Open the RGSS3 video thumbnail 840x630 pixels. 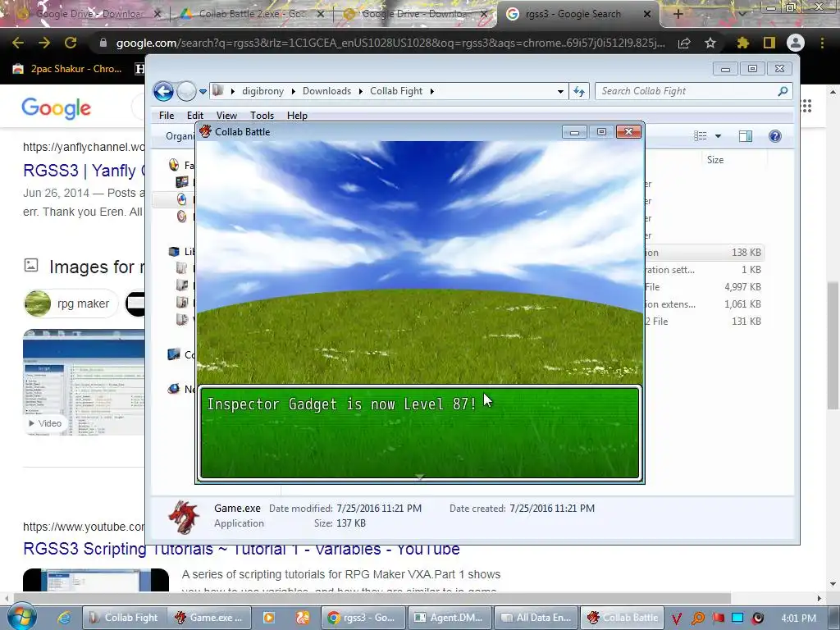pyautogui.click(x=84, y=382)
